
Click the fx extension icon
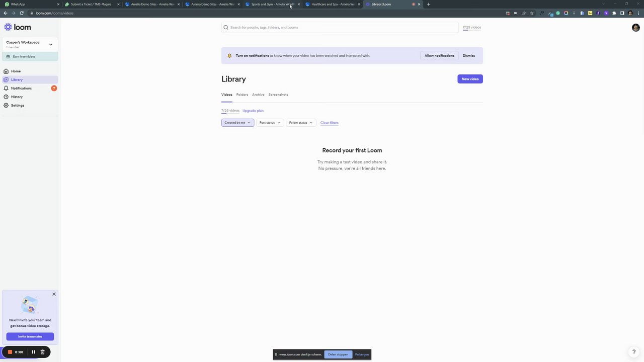(542, 13)
